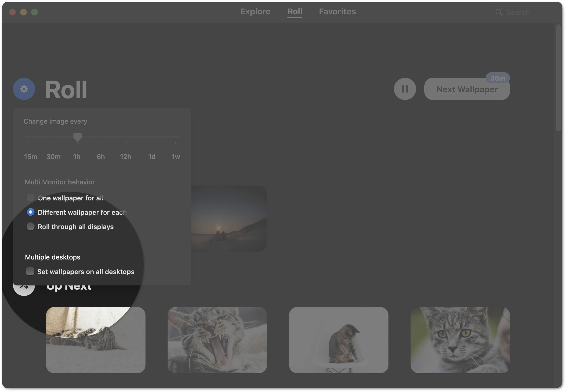The width and height of the screenshot is (566, 392).
Task: Enable Set wallpapers on all desktops
Action: [x=30, y=271]
